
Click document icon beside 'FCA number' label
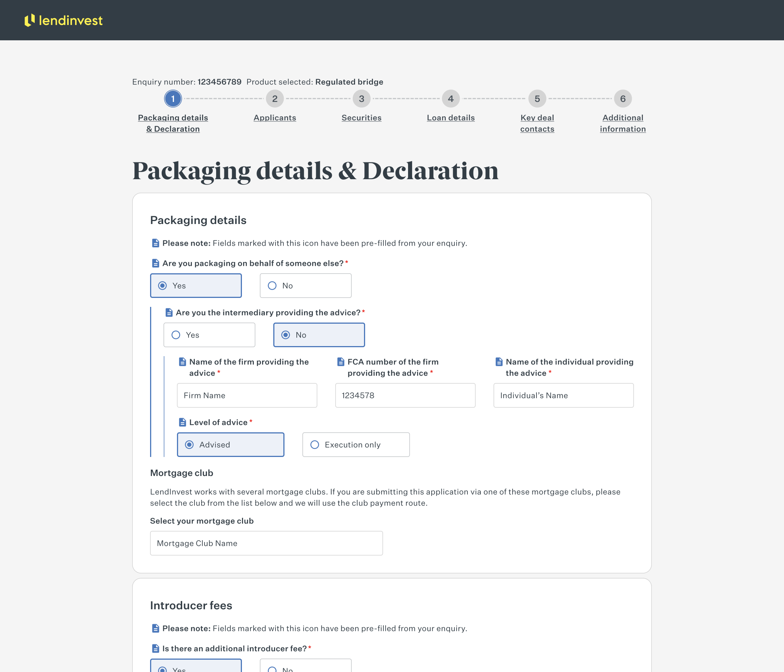[340, 362]
